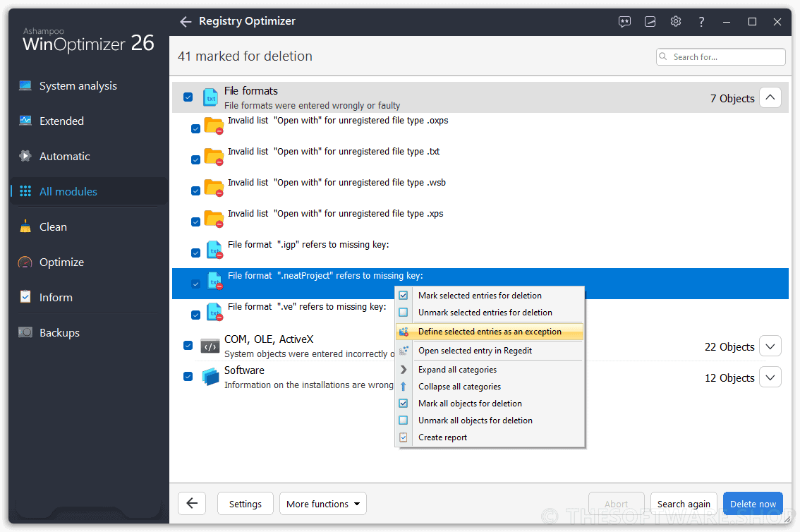The width and height of the screenshot is (800, 532).
Task: Open settings gear in title bar
Action: [676, 21]
